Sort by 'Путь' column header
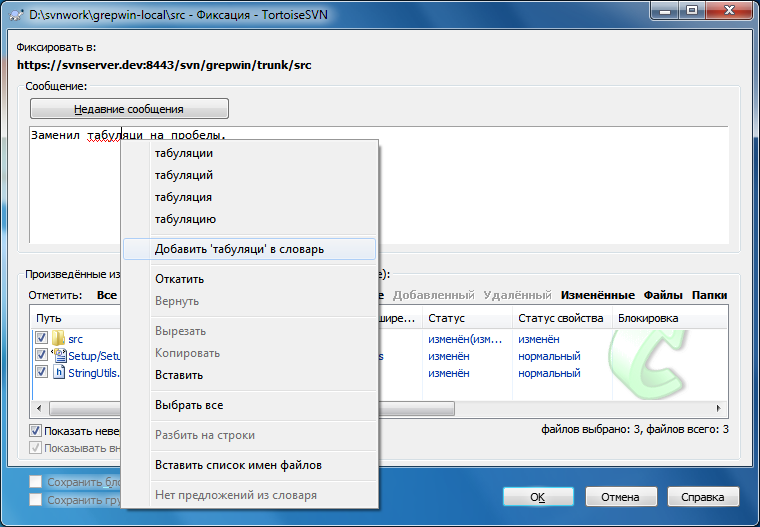 point(75,319)
